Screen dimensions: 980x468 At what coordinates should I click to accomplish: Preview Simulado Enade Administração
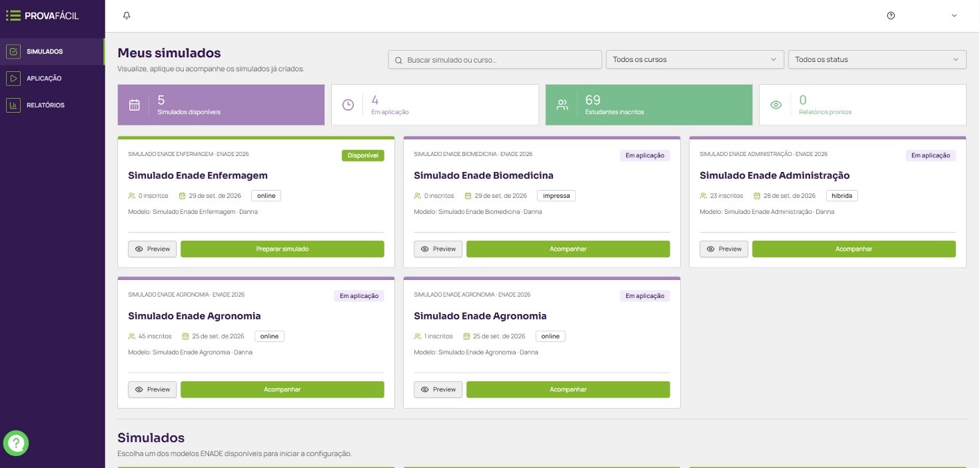pos(724,249)
